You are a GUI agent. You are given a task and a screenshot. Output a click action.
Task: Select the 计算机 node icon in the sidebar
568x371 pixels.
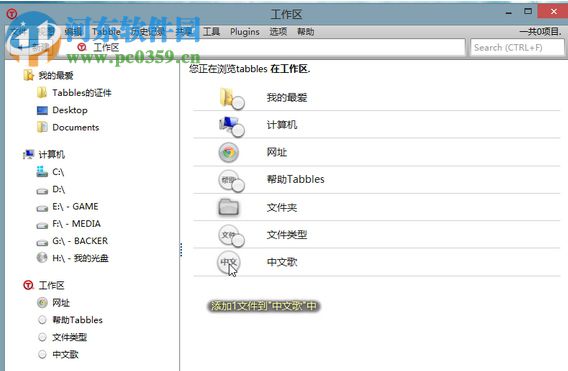(x=28, y=154)
